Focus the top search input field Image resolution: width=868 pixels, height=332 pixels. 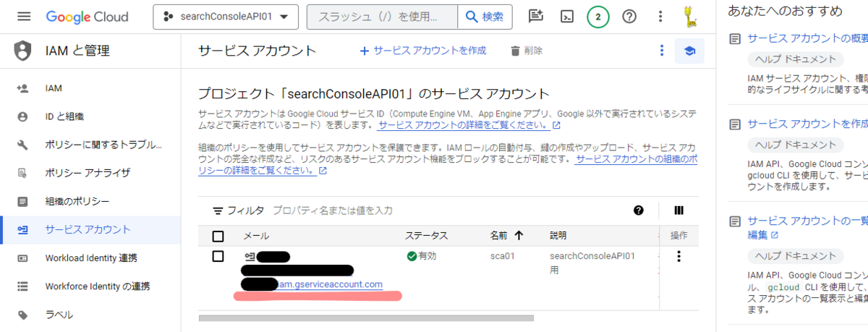[382, 17]
